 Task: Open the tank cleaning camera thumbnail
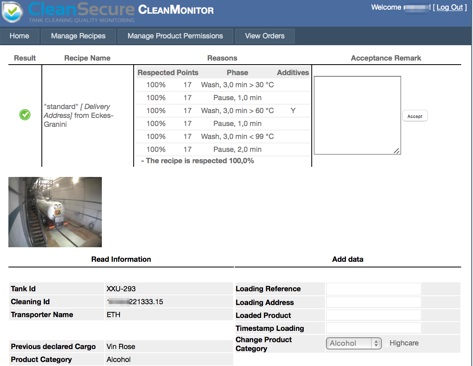55,212
